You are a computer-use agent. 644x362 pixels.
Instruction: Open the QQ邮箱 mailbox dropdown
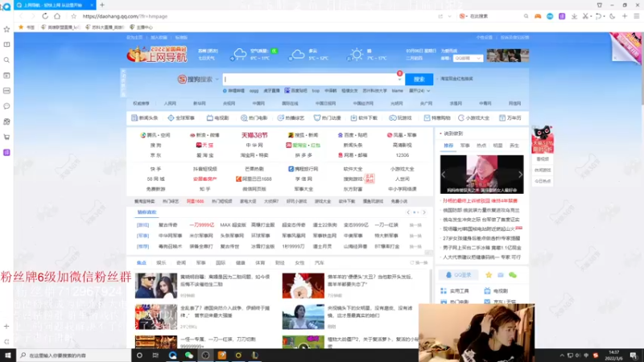click(468, 58)
